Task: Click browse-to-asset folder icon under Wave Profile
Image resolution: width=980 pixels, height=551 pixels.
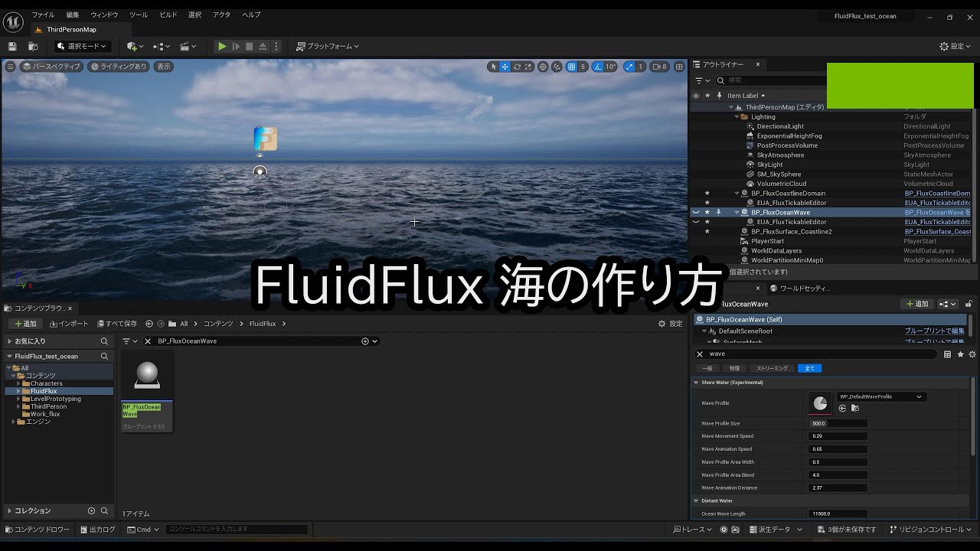Action: point(854,409)
